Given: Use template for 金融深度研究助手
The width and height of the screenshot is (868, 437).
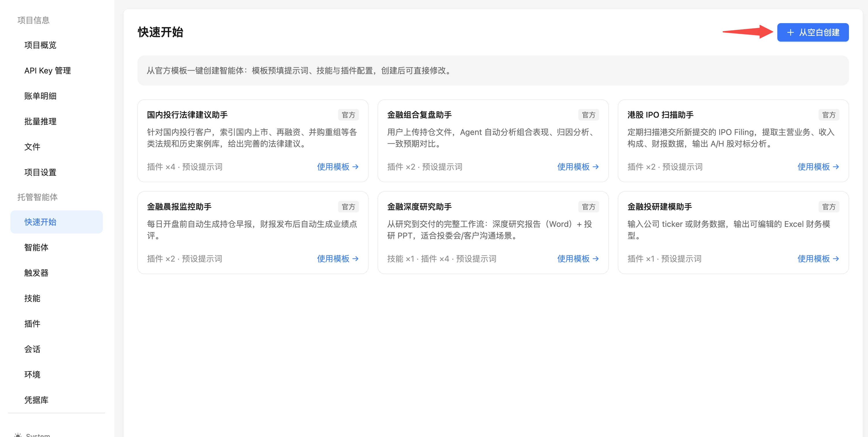Looking at the screenshot, I should 578,259.
